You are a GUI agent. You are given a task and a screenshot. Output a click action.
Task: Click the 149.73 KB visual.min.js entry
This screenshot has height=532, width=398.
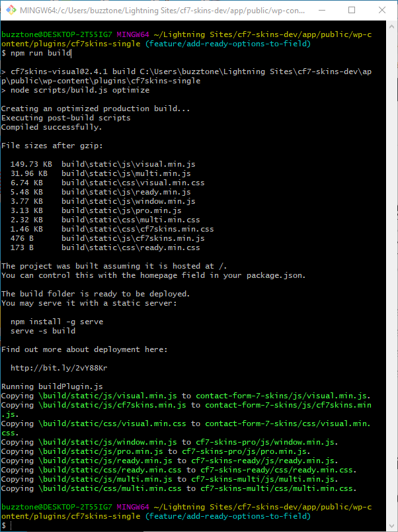click(x=102, y=163)
